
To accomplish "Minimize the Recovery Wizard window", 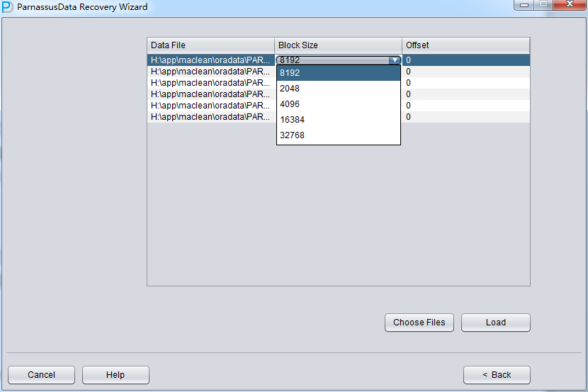I will [525, 5].
